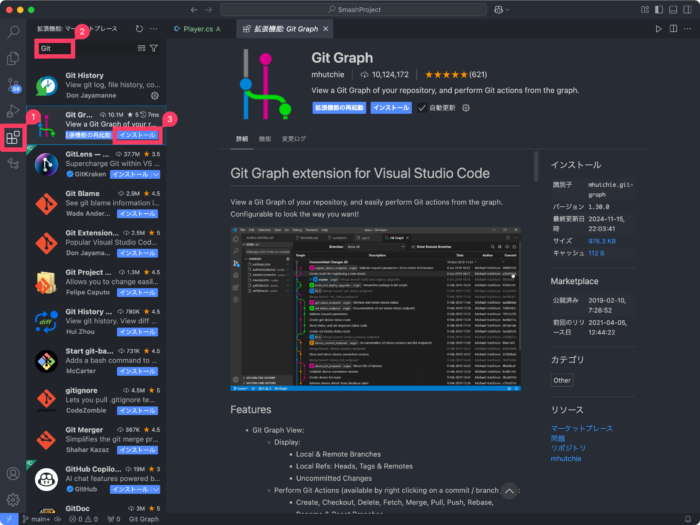Toggle the 自動更新 checkbox
The width and height of the screenshot is (700, 525).
coord(423,107)
